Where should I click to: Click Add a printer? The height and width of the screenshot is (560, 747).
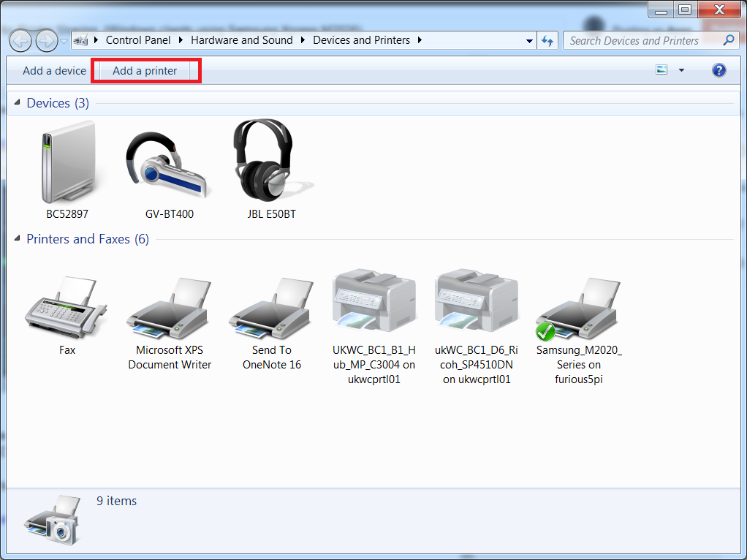145,70
